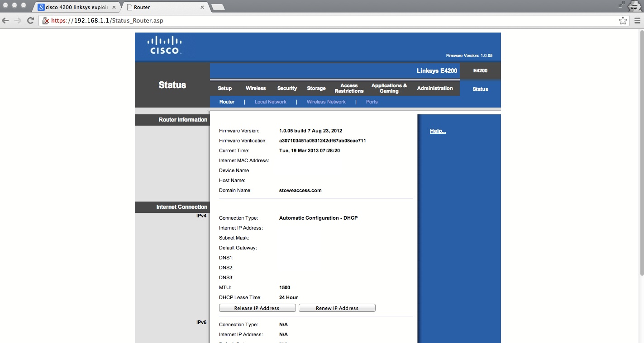Switch to the Local Network subtab
The image size is (644, 343).
[x=271, y=102]
